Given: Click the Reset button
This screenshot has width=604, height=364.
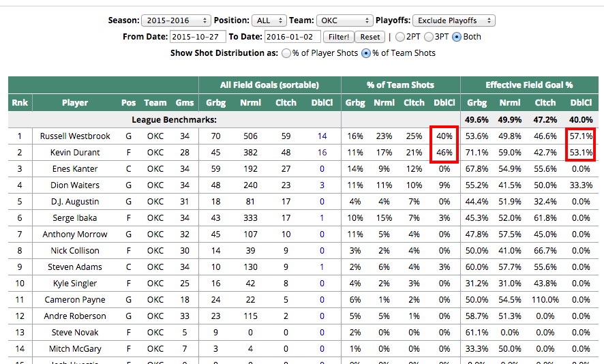Looking at the screenshot, I should pos(369,37).
